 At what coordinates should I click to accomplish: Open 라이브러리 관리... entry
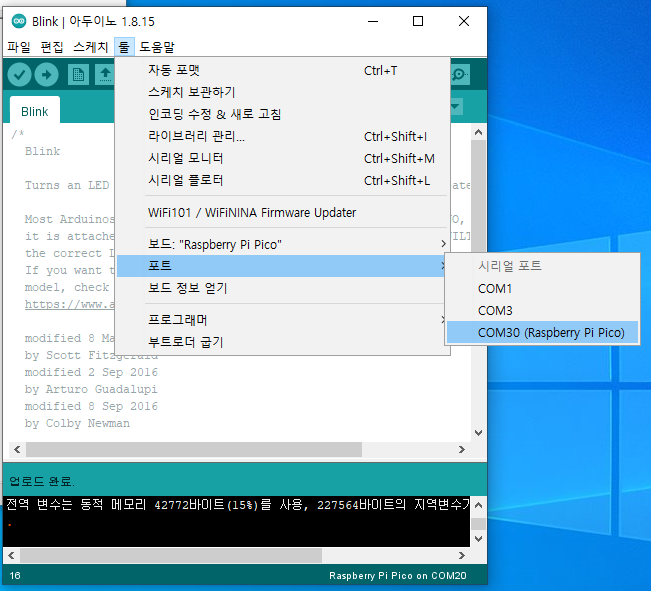point(283,136)
